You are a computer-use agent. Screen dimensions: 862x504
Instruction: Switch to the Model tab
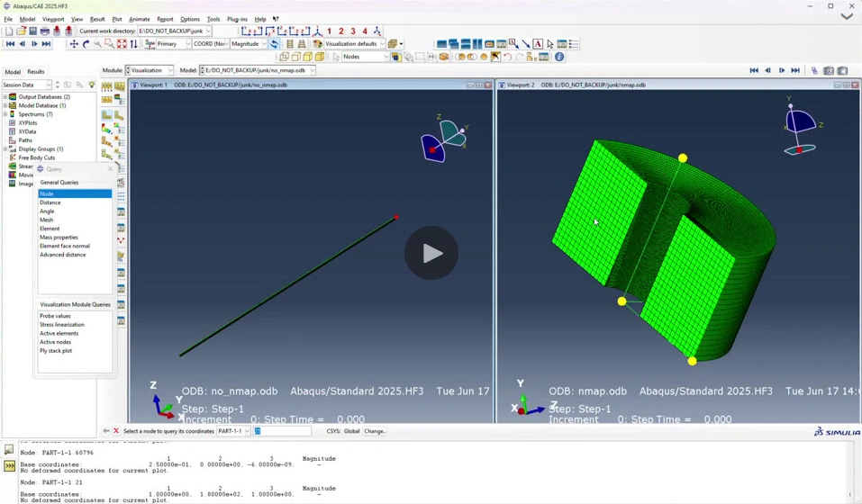(x=13, y=72)
